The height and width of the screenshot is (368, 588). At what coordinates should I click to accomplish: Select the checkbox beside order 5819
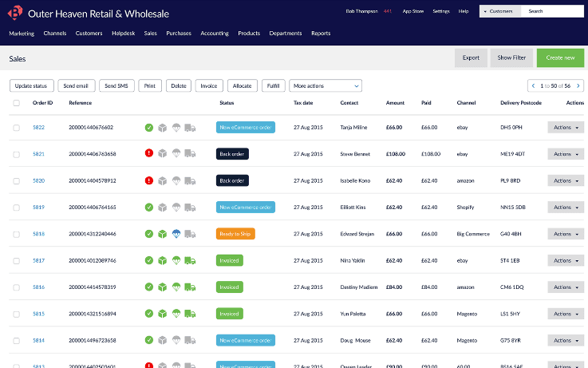[x=17, y=207]
